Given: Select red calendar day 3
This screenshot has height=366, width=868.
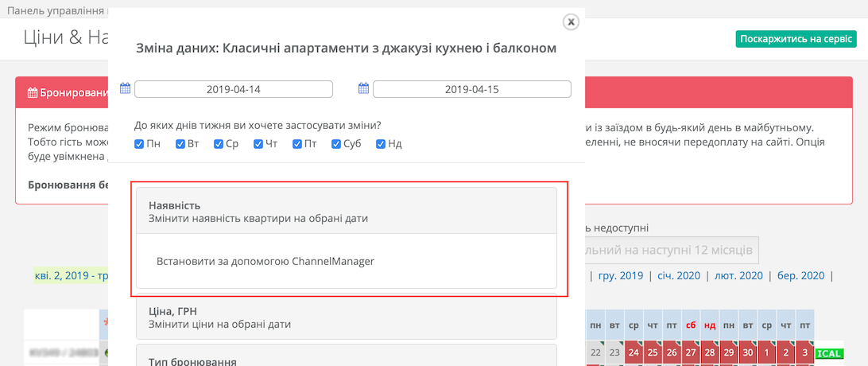Looking at the screenshot, I should point(805,352).
